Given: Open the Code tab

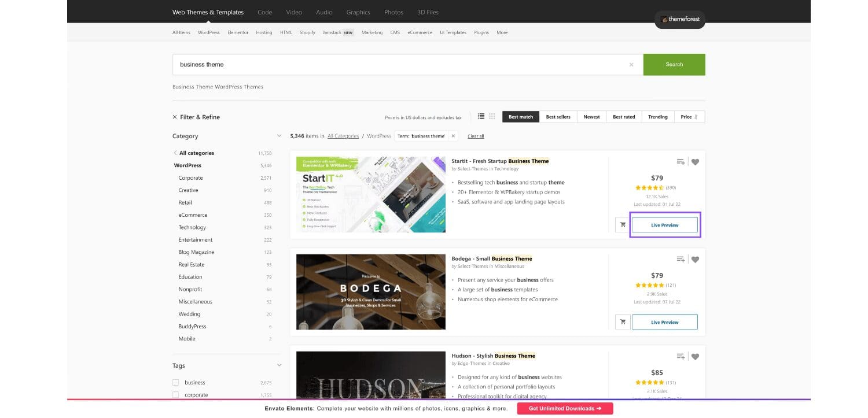Looking at the screenshot, I should click(264, 12).
